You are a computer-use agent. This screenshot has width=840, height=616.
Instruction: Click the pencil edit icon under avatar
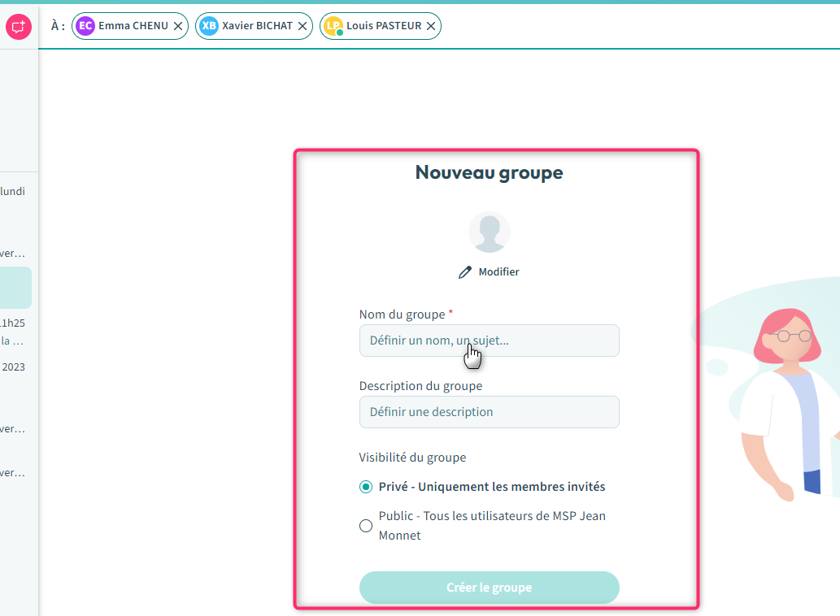(465, 272)
